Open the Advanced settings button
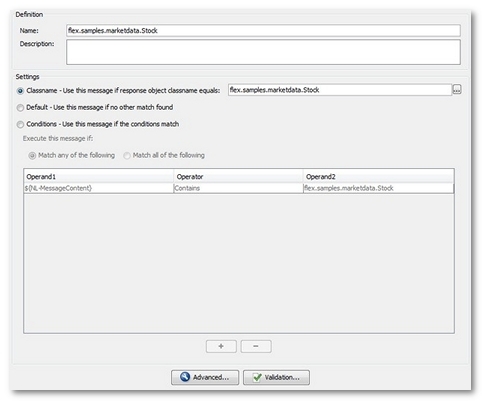The width and height of the screenshot is (482, 401). (205, 377)
